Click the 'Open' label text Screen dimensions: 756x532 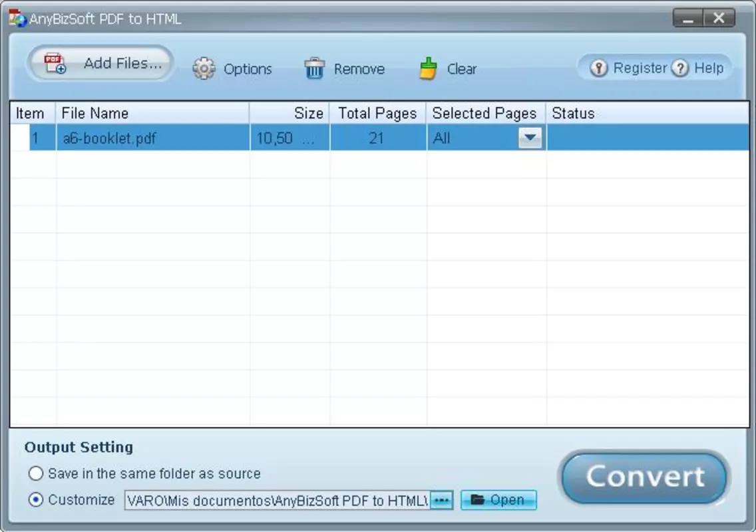pos(506,499)
